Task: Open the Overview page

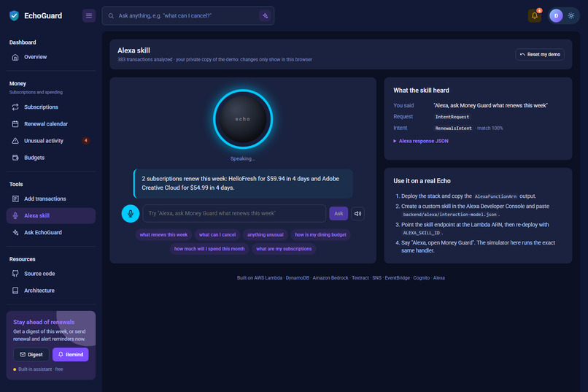Action: click(51, 57)
